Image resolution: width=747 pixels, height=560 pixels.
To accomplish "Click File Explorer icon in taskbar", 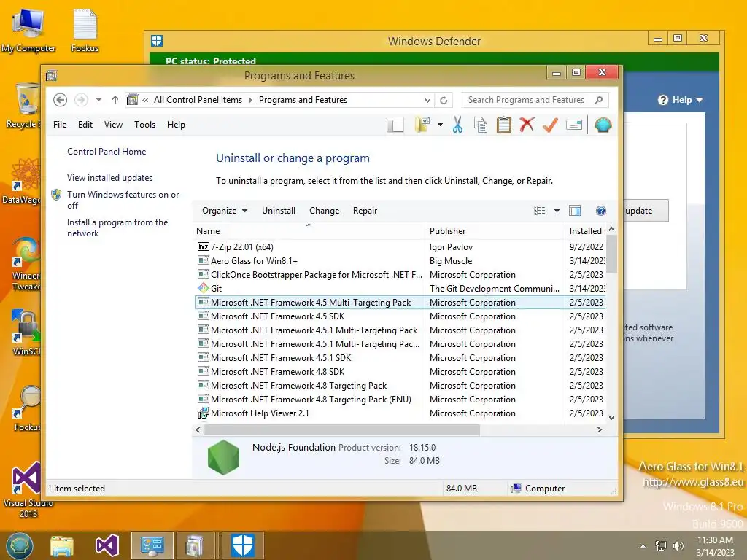I will 62,545.
